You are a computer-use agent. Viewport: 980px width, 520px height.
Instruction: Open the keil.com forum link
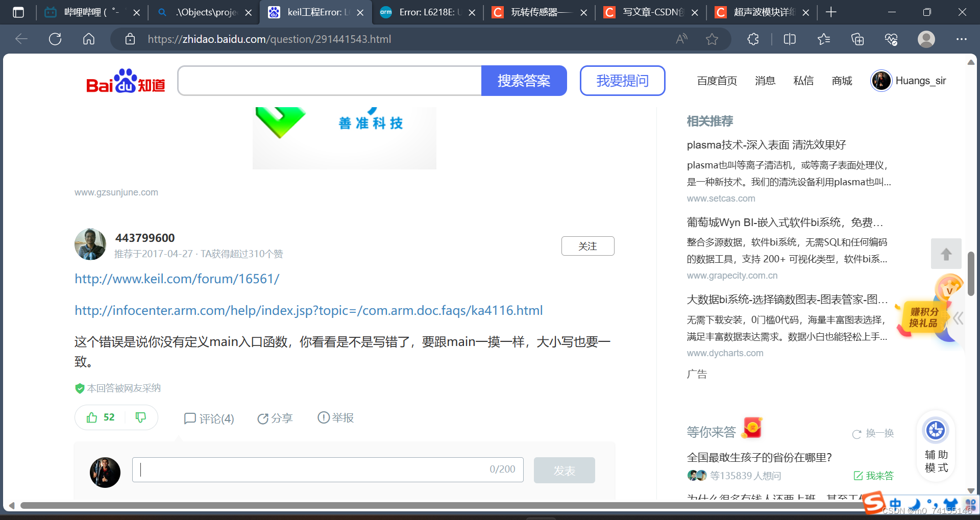[177, 279]
